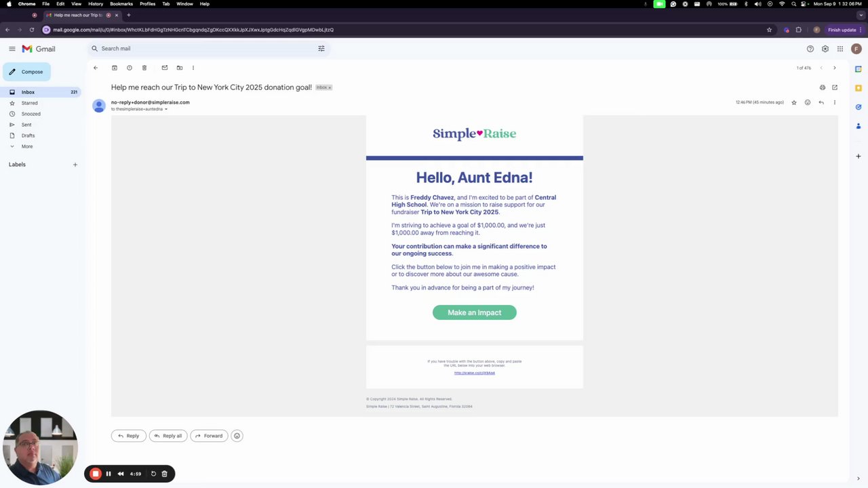Click Finish update button in Chrome
This screenshot has width=868, height=488.
click(x=844, y=30)
